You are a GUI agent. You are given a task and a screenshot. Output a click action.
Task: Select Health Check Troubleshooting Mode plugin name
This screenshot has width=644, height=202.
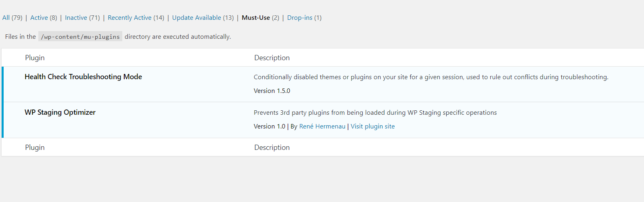(83, 77)
